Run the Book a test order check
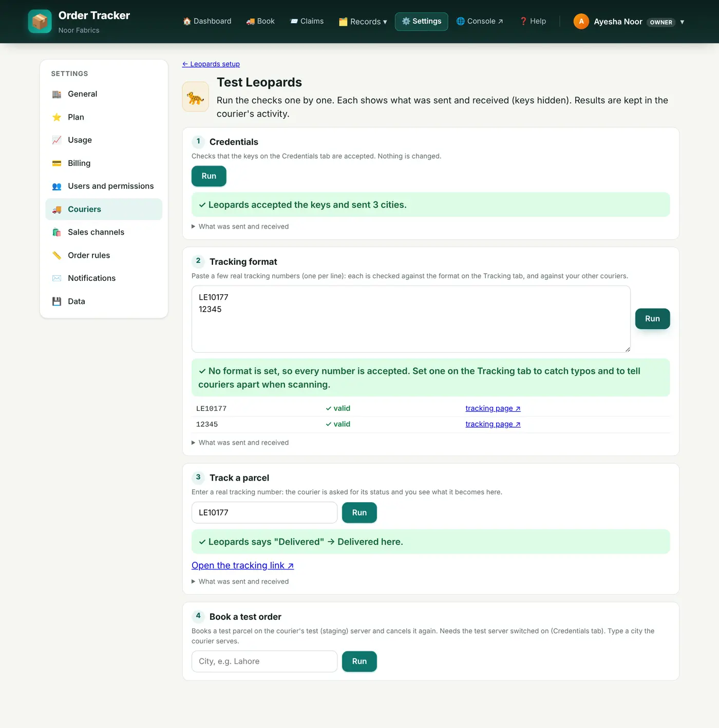 (x=359, y=662)
